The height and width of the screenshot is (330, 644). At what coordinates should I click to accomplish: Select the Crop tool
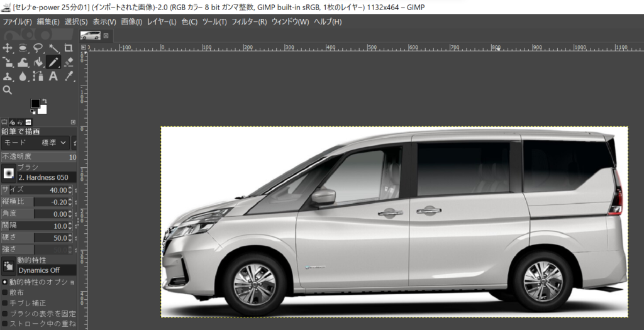point(69,48)
